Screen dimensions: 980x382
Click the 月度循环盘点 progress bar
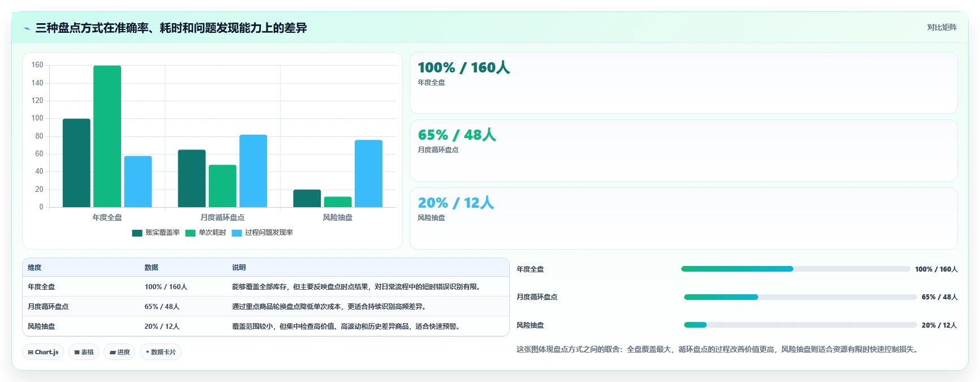tap(800, 297)
